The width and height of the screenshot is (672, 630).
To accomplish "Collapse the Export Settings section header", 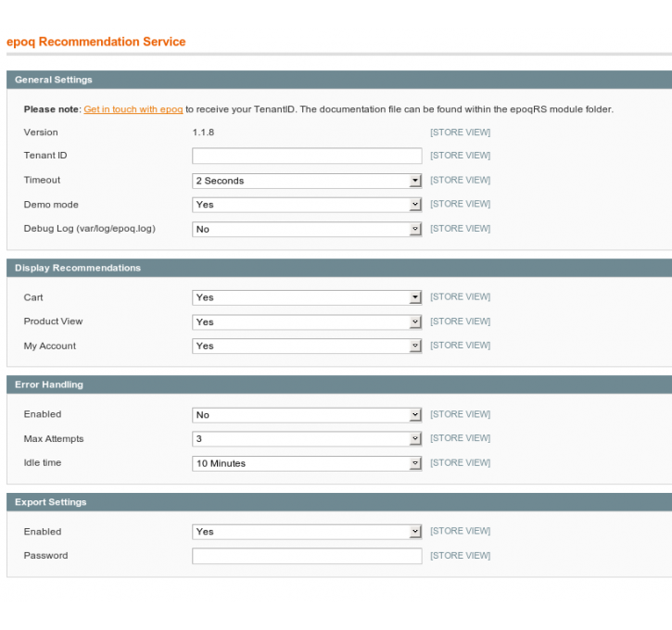I will point(339,502).
